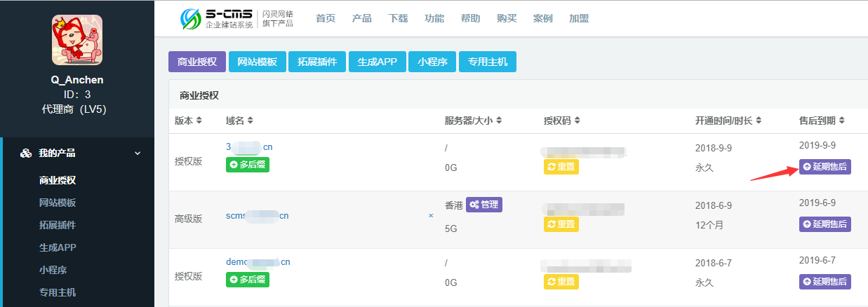The height and width of the screenshot is (307, 868).
Task: Collapse the 我的产品 sidebar section
Action: pos(138,153)
